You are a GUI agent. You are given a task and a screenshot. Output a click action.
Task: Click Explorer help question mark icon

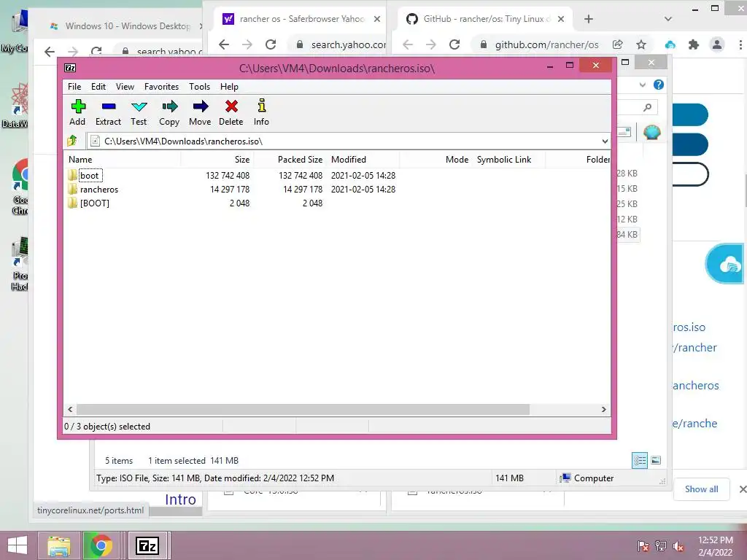click(x=659, y=85)
